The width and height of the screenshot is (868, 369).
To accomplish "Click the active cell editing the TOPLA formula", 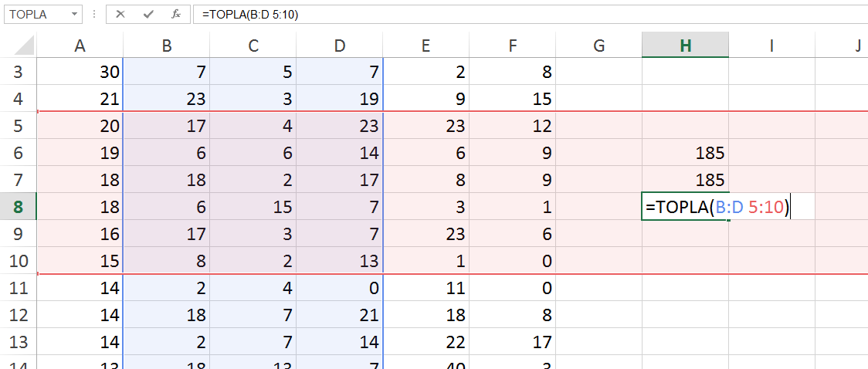I will (685, 208).
